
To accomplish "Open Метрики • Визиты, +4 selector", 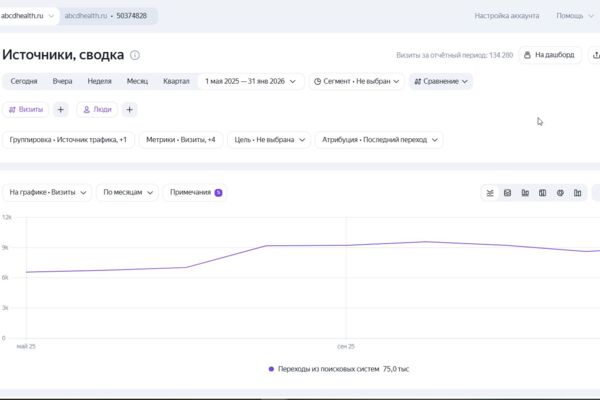I will point(181,140).
